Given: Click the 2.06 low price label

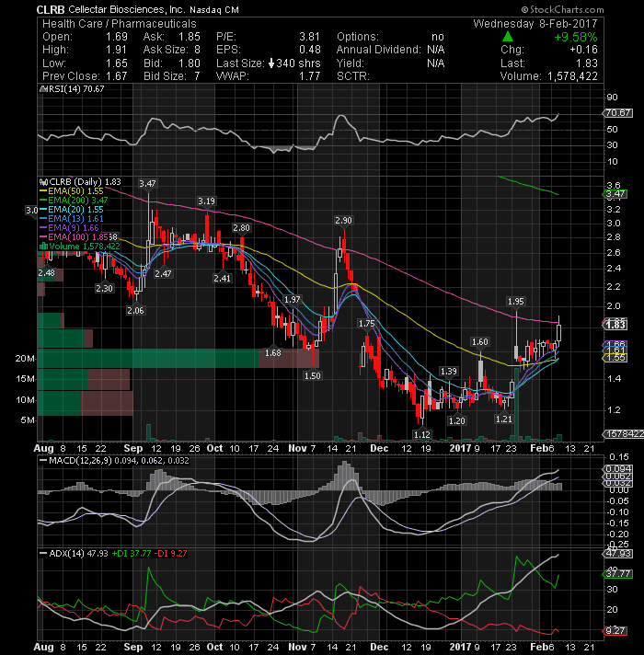Looking at the screenshot, I should tap(135, 310).
